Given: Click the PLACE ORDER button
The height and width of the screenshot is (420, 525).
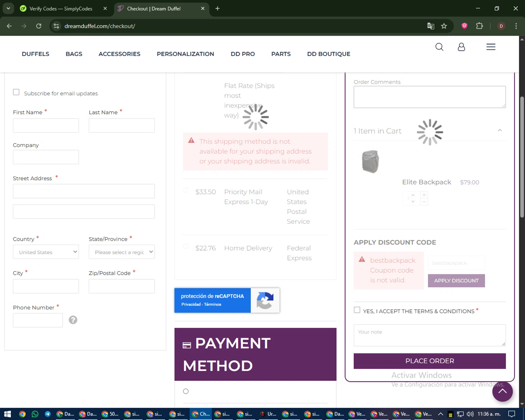Looking at the screenshot, I should point(430,361).
